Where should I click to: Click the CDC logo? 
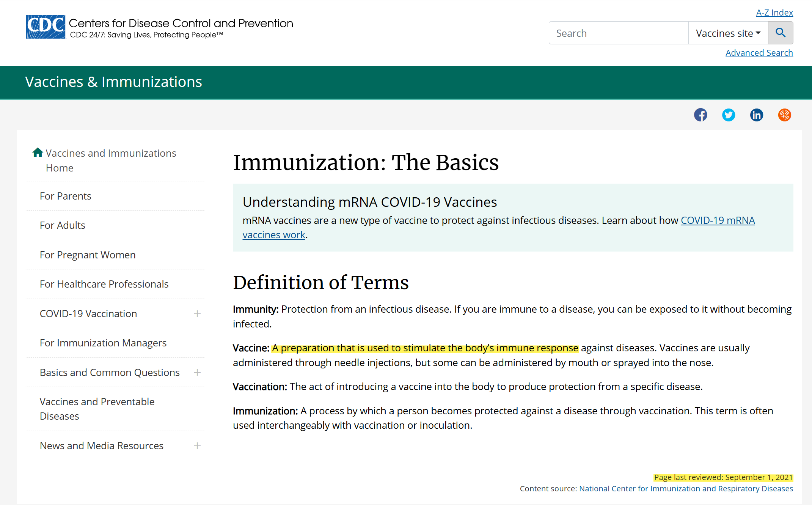click(46, 27)
